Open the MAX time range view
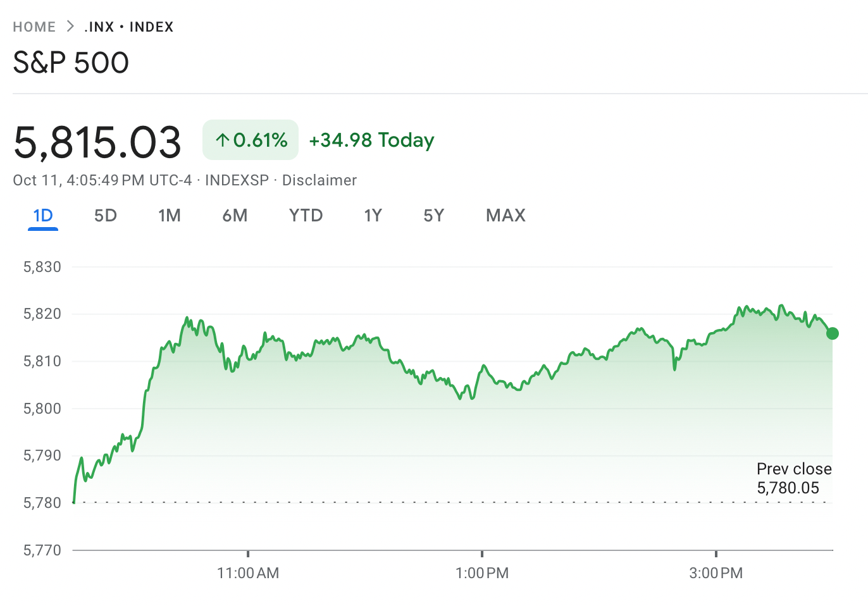868x606 pixels. 505,215
